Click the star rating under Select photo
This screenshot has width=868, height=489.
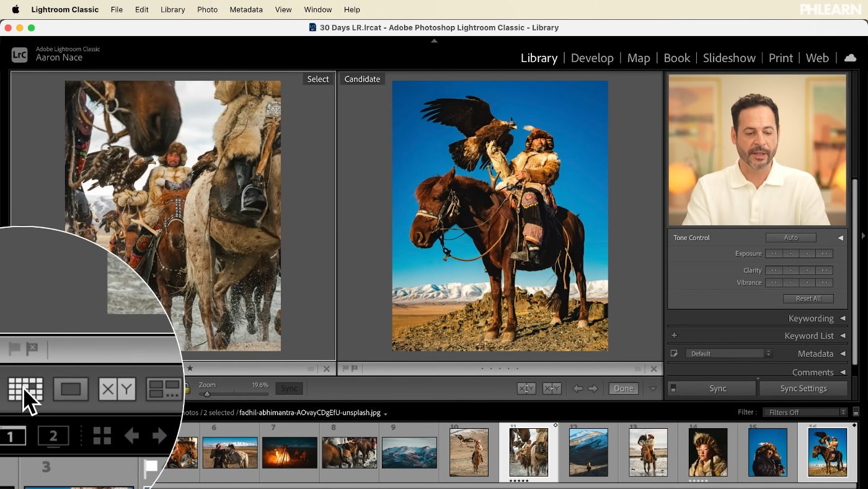[x=190, y=369]
